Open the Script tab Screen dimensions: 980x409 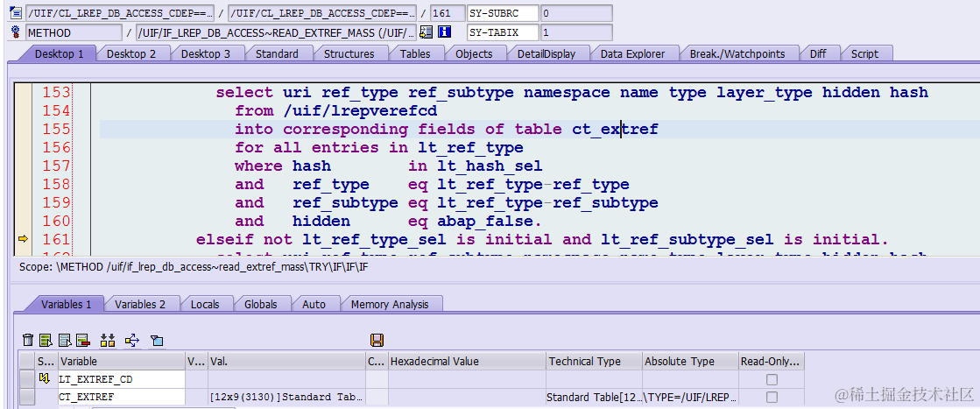(864, 53)
